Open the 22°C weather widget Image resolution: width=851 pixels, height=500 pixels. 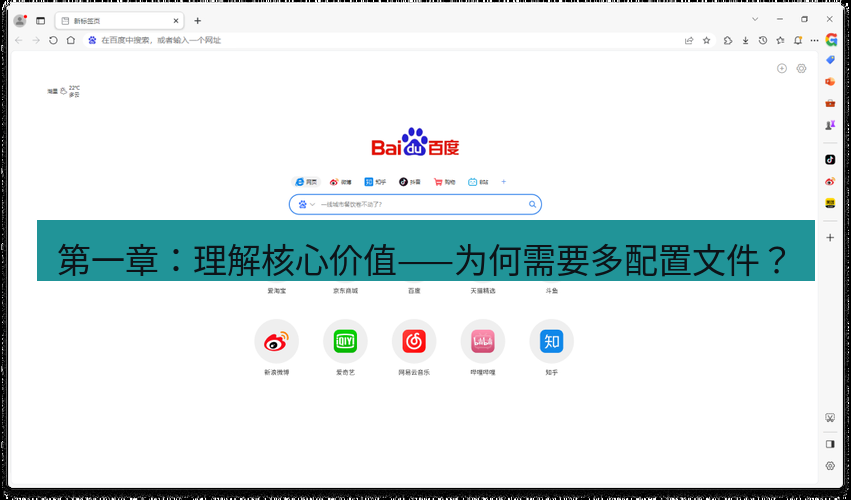(x=63, y=91)
